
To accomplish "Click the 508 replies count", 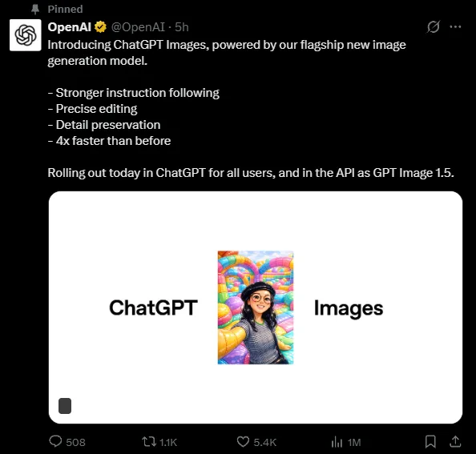I will (75, 442).
